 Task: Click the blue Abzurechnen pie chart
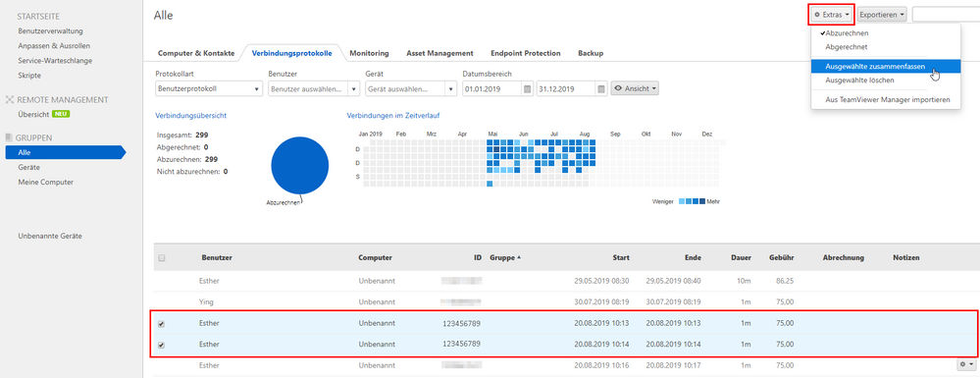coord(300,166)
